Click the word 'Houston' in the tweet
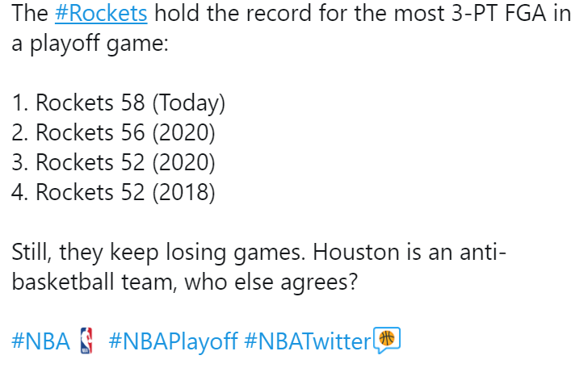 [356, 252]
